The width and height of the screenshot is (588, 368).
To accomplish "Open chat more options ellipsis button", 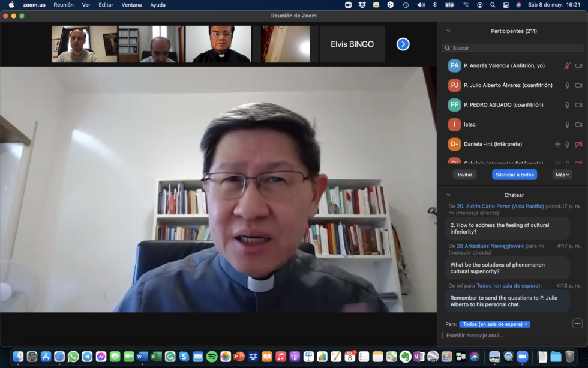I will [577, 324].
